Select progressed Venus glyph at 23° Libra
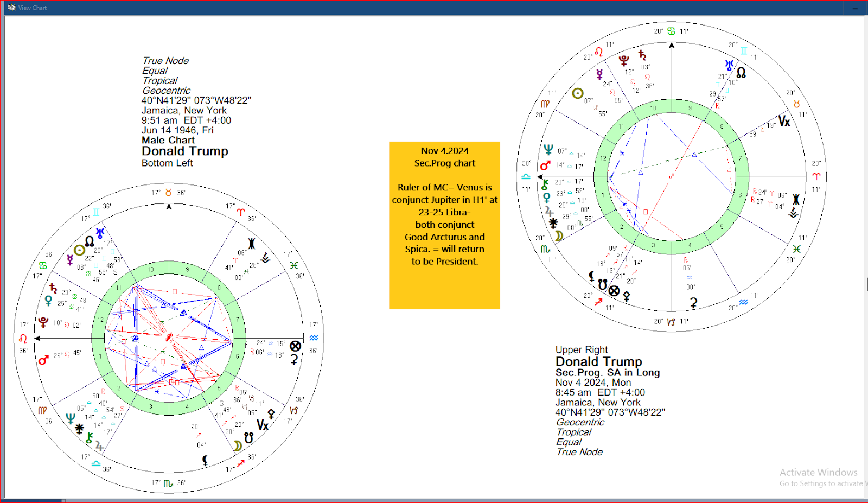Screen dimensions: 868x503 pos(546,198)
